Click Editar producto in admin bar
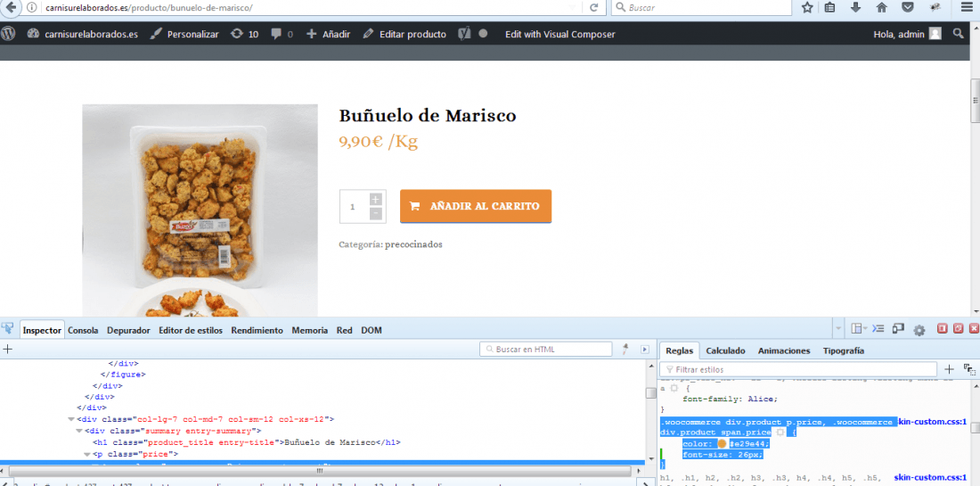The width and height of the screenshot is (980, 486). click(404, 35)
